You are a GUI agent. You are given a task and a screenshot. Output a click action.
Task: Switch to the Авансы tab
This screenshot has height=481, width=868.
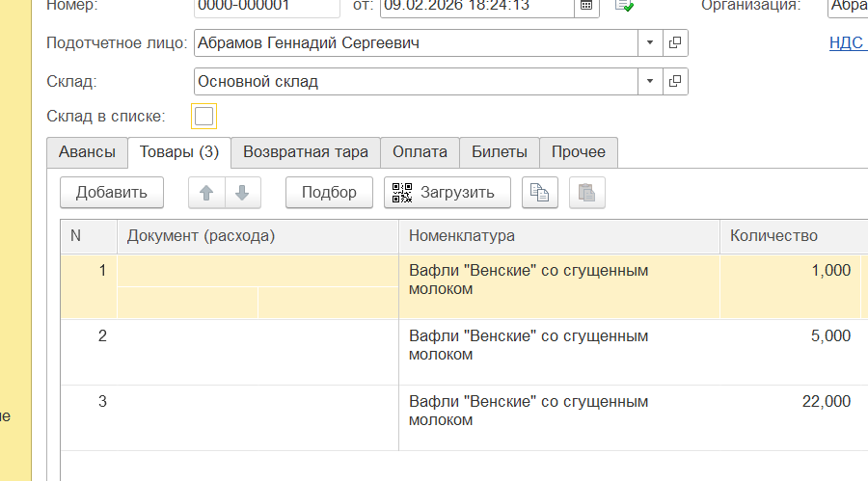tap(87, 152)
